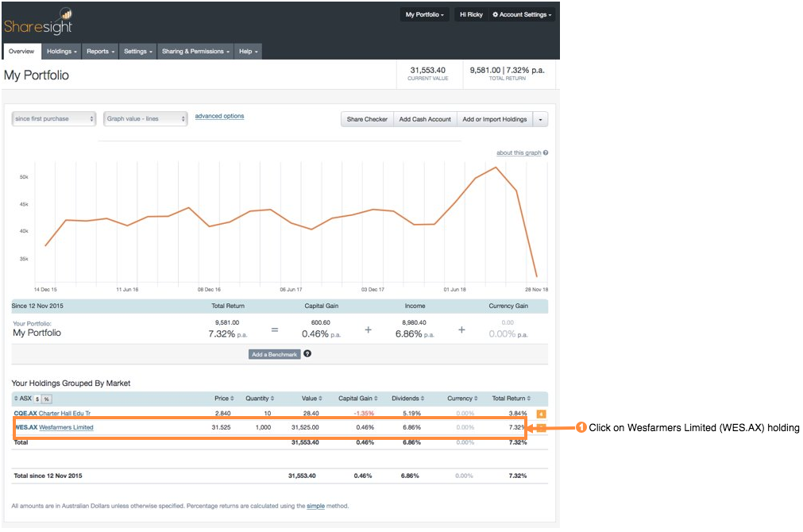Click the Your Holdings Grouped By Market heading
The width and height of the screenshot is (803, 532).
coord(71,383)
